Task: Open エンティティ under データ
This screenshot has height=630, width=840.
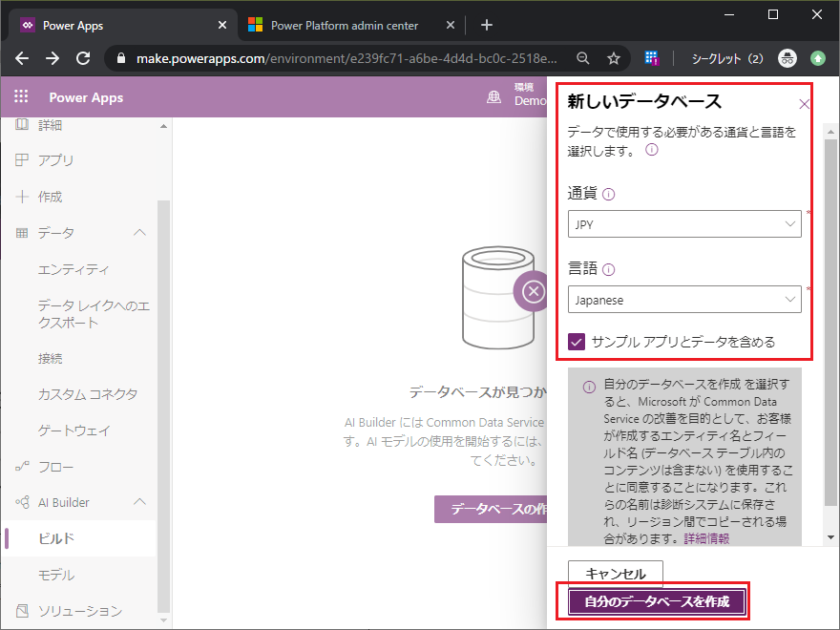Action: pos(73,269)
